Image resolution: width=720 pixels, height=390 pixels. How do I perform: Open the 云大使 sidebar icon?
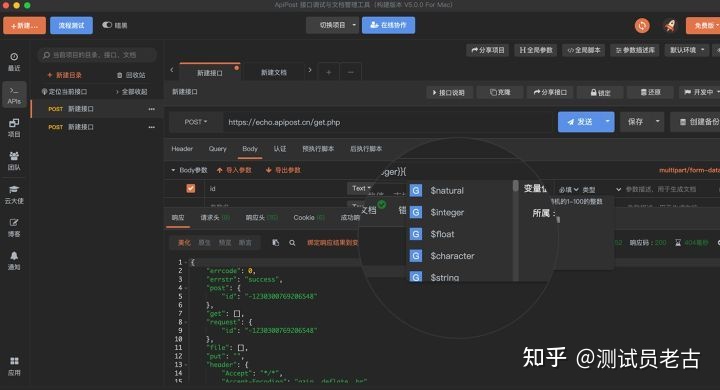click(x=14, y=194)
